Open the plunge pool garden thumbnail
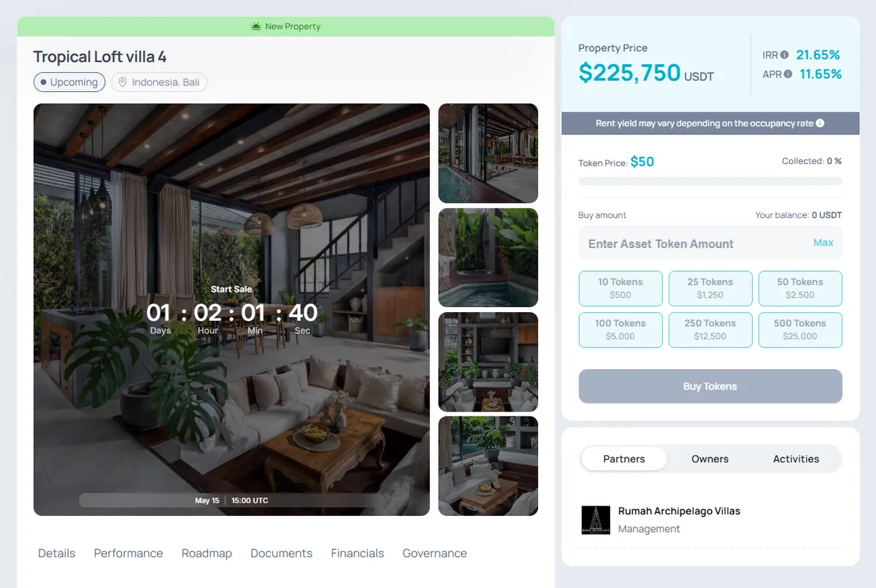876x588 pixels. click(x=488, y=258)
